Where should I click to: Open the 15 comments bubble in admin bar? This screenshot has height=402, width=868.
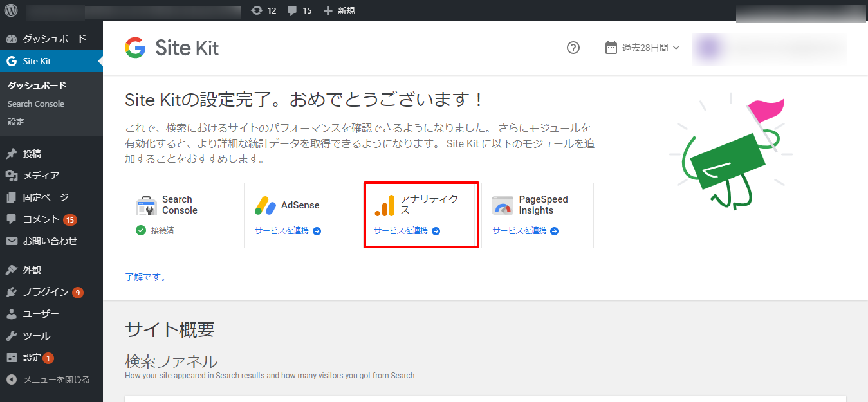point(299,10)
